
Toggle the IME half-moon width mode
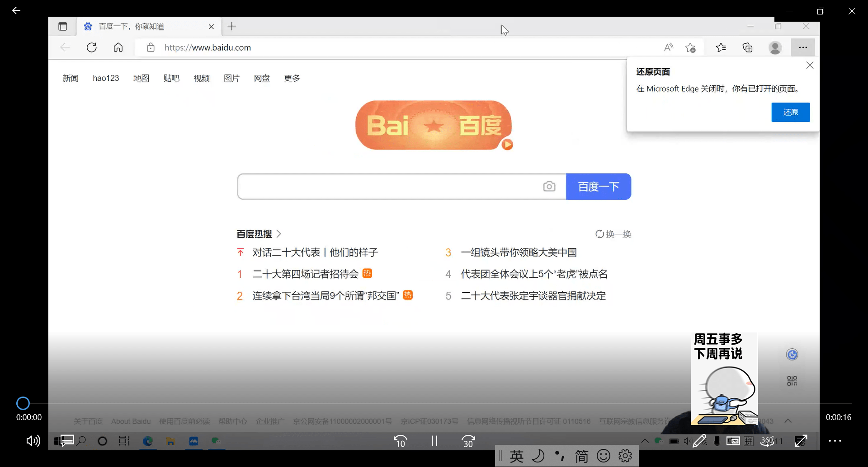pyautogui.click(x=538, y=456)
